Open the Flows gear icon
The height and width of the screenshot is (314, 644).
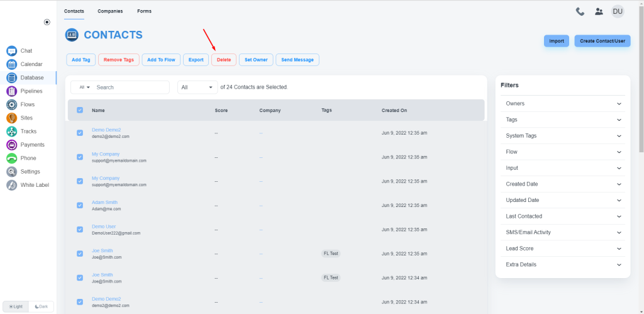click(11, 104)
